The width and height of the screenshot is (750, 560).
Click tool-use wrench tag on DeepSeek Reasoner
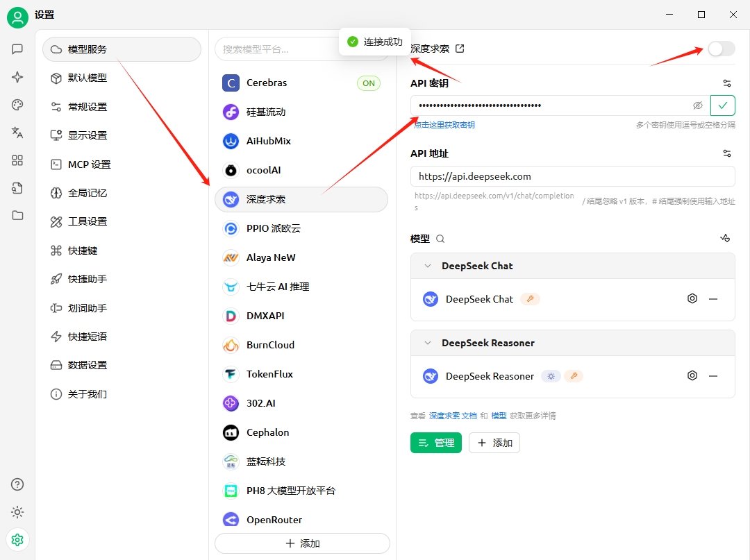pos(574,376)
